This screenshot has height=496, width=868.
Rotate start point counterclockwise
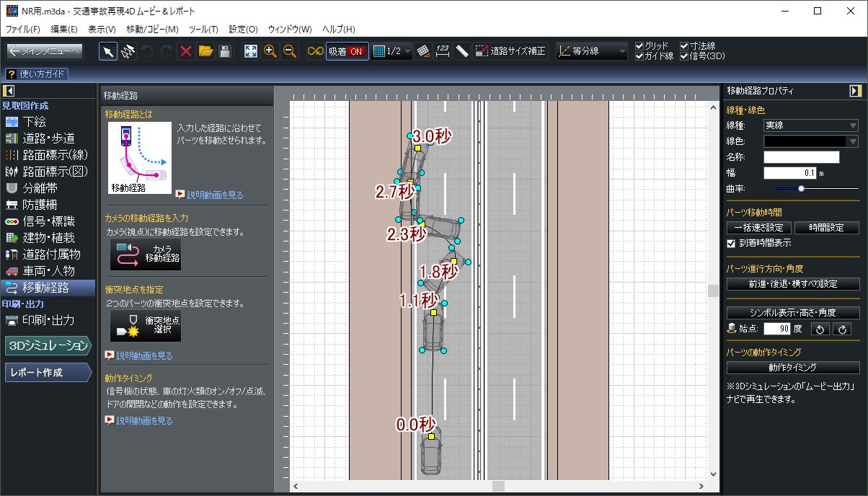820,329
